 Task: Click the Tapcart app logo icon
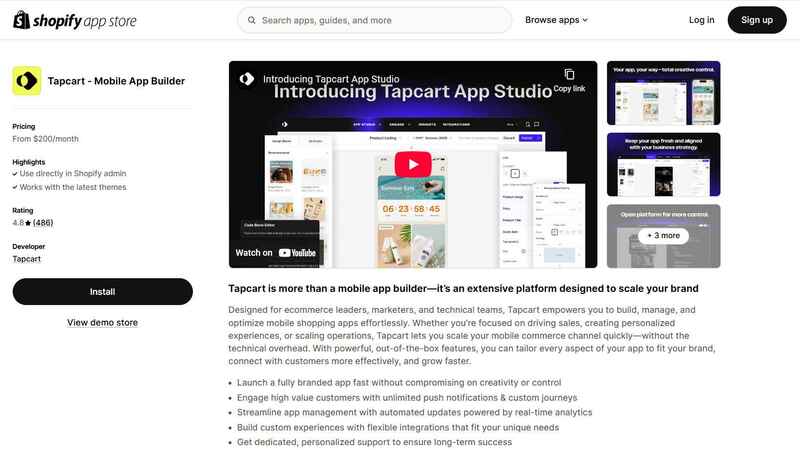pyautogui.click(x=26, y=81)
